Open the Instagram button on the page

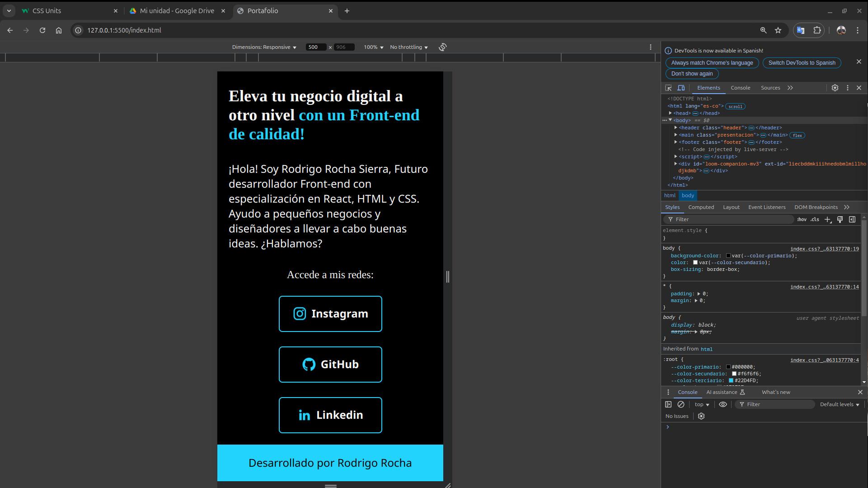(330, 314)
